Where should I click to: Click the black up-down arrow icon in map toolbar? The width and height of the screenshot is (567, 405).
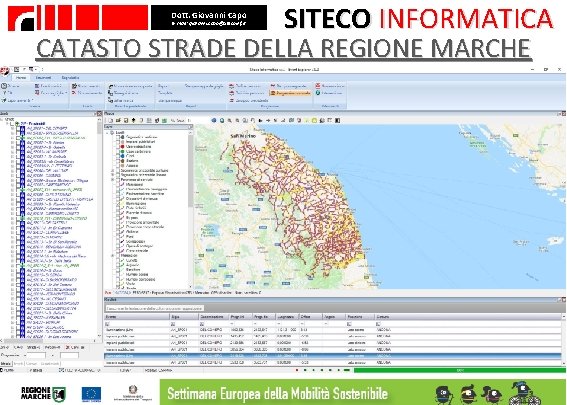tap(133, 120)
